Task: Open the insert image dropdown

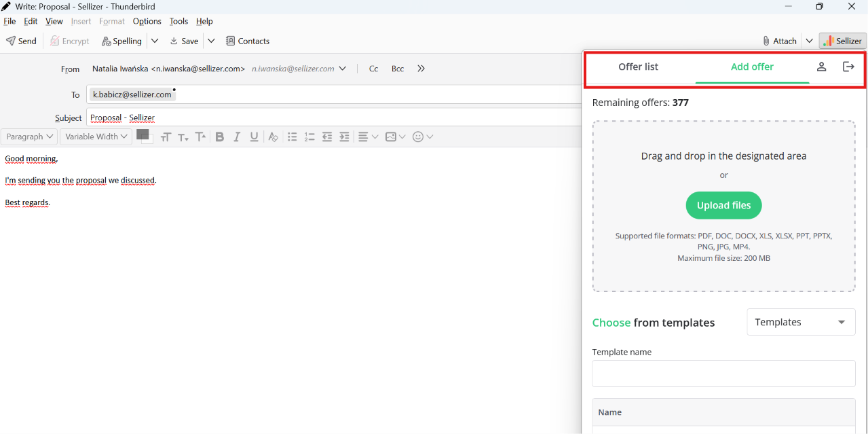Action: (396, 137)
